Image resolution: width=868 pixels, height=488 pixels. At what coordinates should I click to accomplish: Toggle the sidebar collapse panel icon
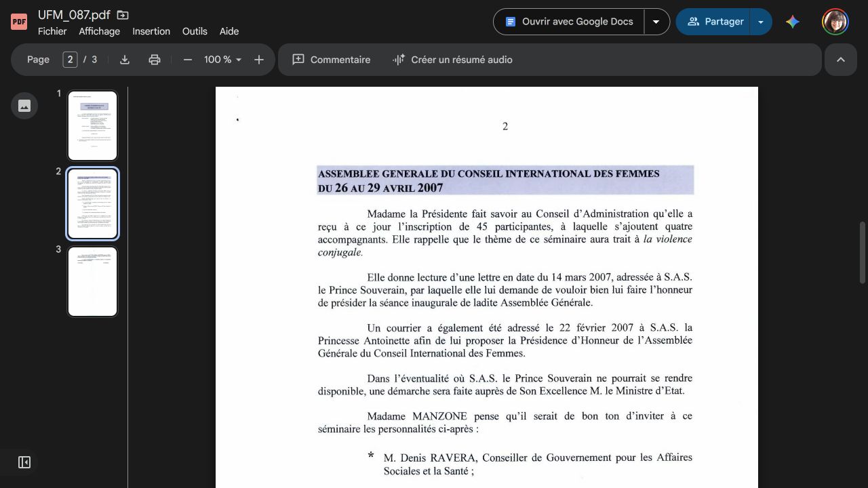pyautogui.click(x=24, y=462)
